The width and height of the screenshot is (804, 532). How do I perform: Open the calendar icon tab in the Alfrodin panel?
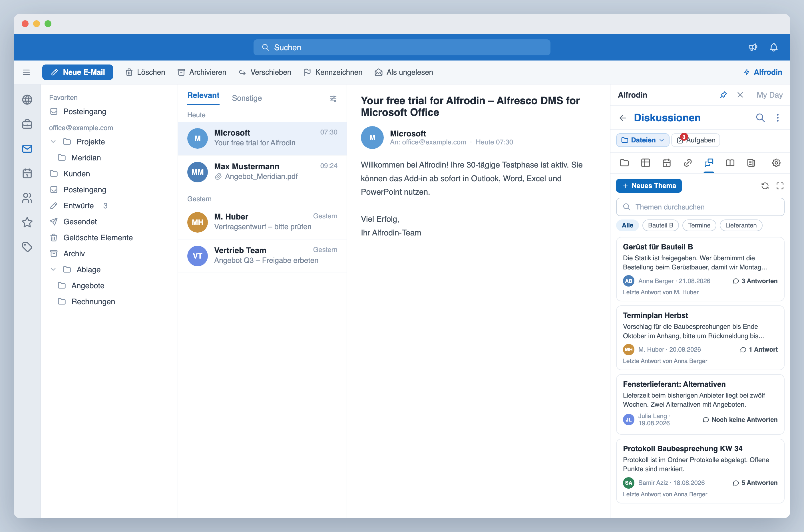click(667, 163)
